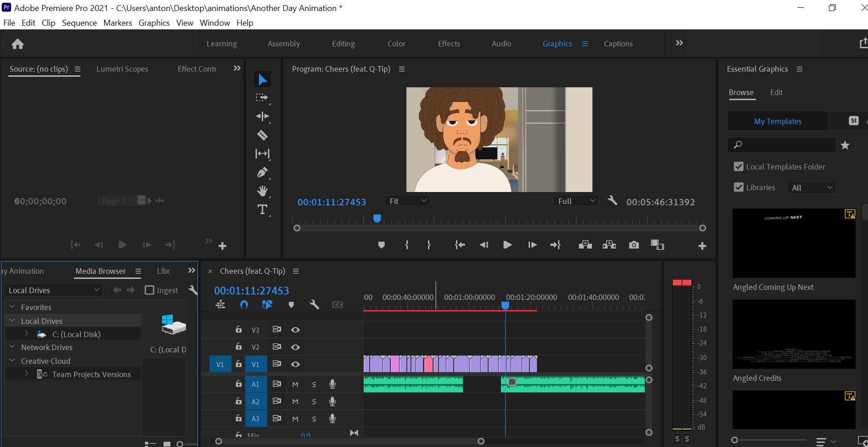Image resolution: width=868 pixels, height=447 pixels.
Task: Select the Razor tool
Action: coord(262,135)
